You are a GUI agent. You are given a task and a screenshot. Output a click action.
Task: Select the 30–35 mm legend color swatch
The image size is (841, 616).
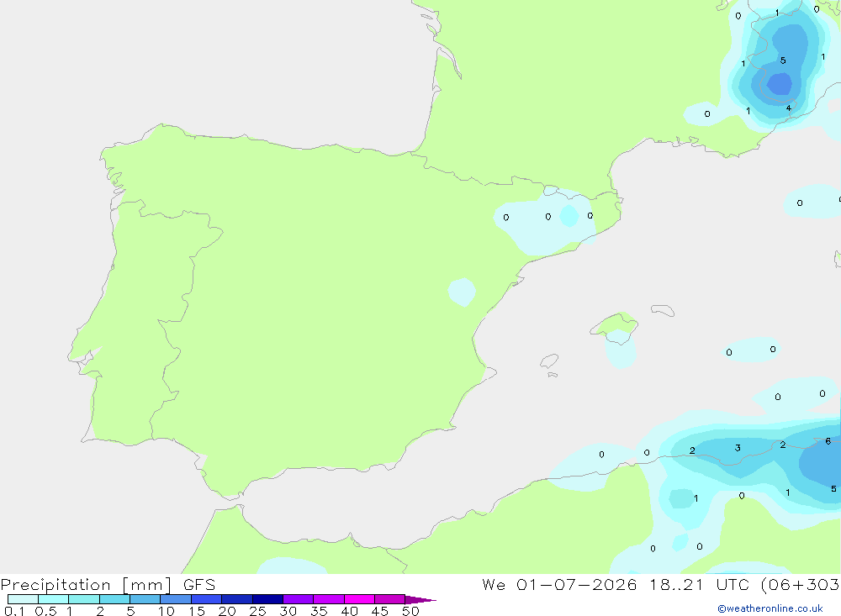tap(299, 599)
